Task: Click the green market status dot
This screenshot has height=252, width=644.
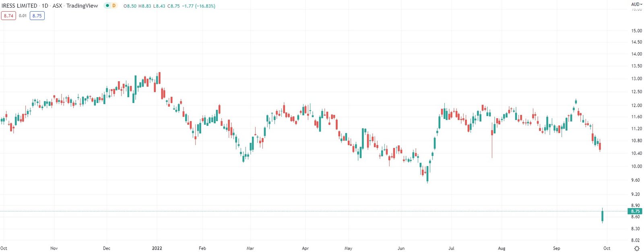Action: coord(107,6)
